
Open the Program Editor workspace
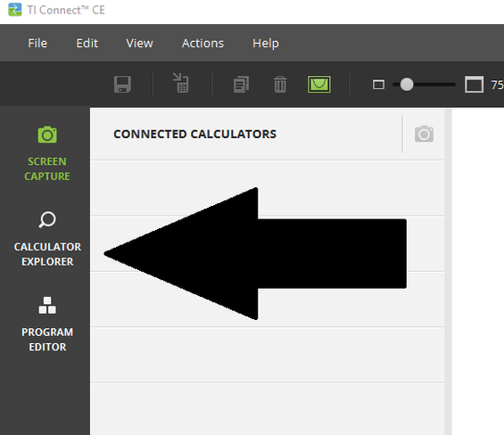(47, 324)
